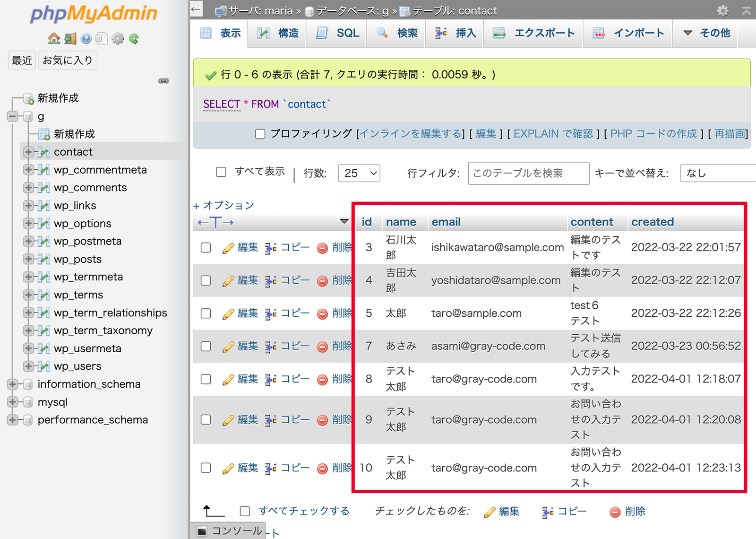The width and height of the screenshot is (756, 539).
Task: Click the collapse arrow button at top left of main panel
Action: [x=196, y=9]
